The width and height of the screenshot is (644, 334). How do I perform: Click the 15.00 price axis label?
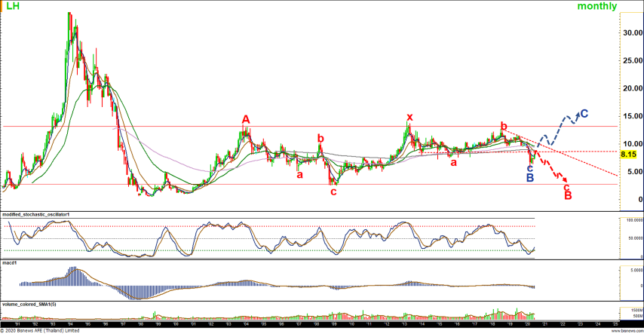pos(632,116)
